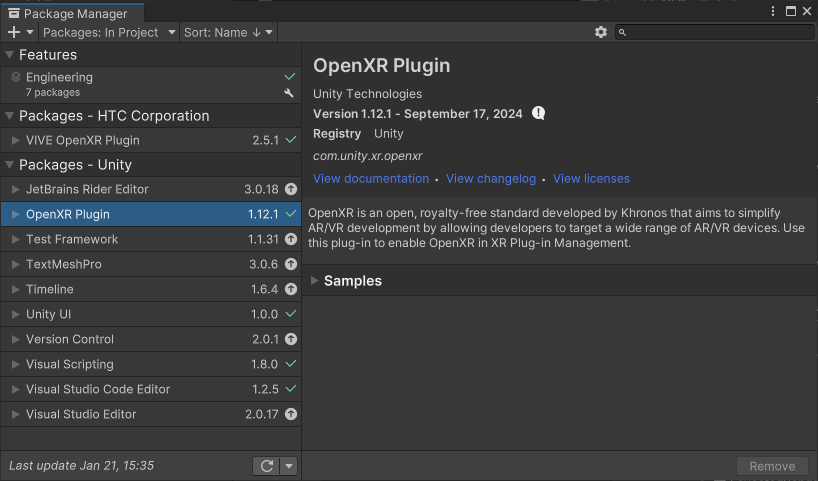Click the settings gear icon in toolbar
Image resolution: width=818 pixels, height=481 pixels.
point(601,32)
